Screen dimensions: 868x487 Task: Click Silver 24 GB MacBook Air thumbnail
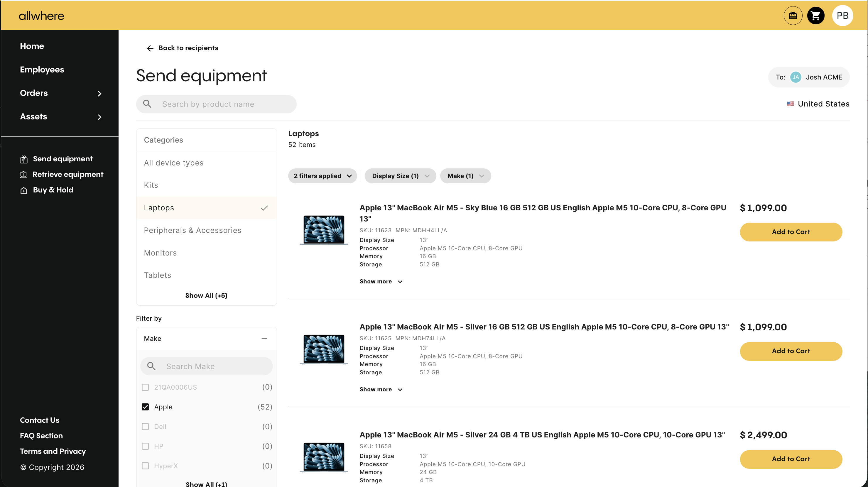pyautogui.click(x=324, y=457)
